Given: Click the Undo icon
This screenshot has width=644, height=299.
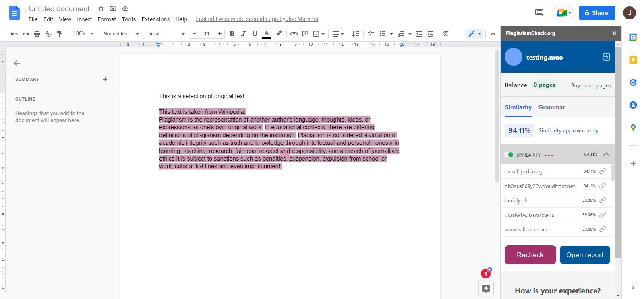Looking at the screenshot, I should [14, 34].
